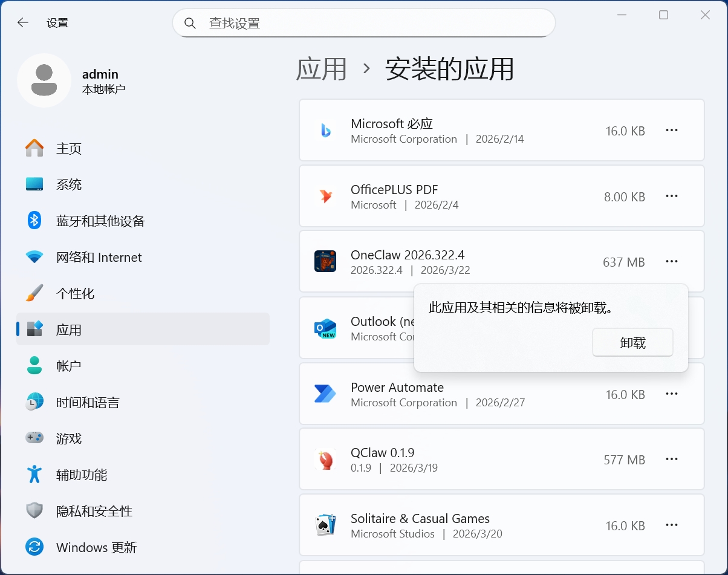Image resolution: width=728 pixels, height=575 pixels.
Task: Click the admin profile avatar
Action: click(x=45, y=79)
